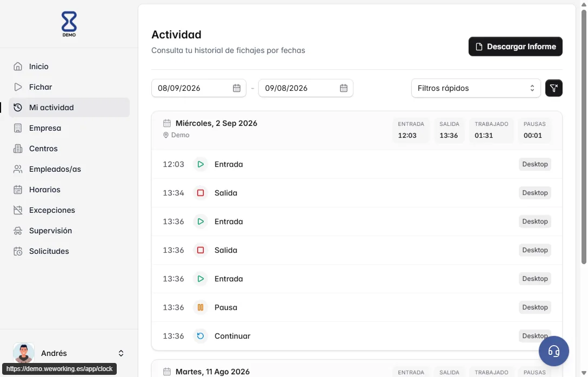This screenshot has height=377, width=588.
Task: Navigate to Centros
Action: pyautogui.click(x=69, y=149)
